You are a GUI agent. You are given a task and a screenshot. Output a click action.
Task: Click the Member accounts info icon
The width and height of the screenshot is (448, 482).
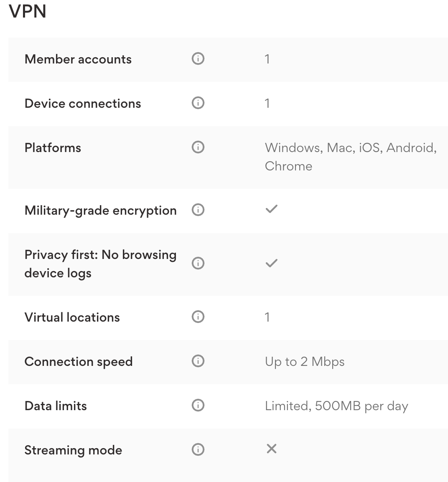coord(198,58)
